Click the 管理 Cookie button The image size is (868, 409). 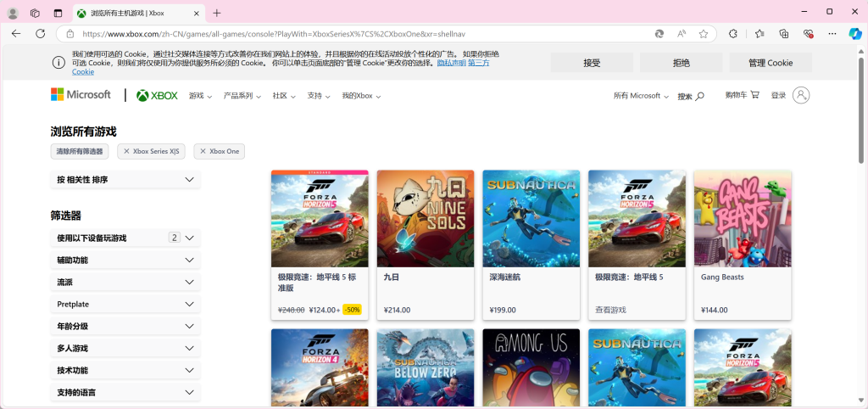click(x=771, y=63)
